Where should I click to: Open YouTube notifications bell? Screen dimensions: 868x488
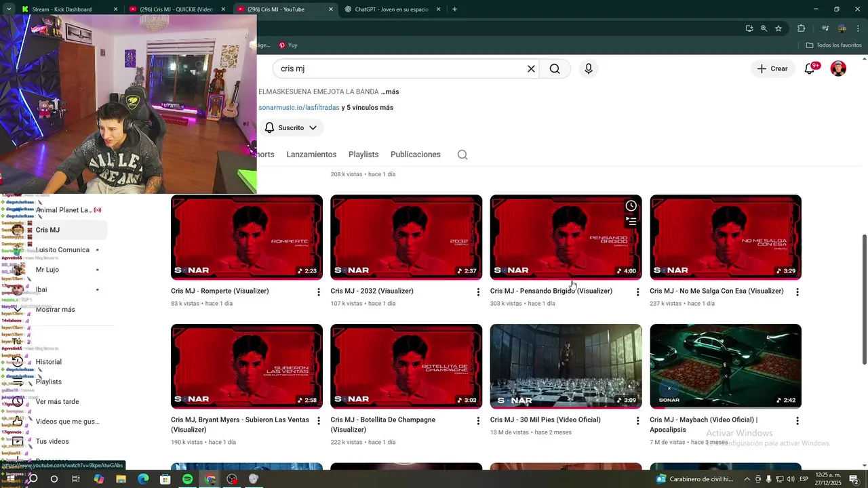coord(810,68)
